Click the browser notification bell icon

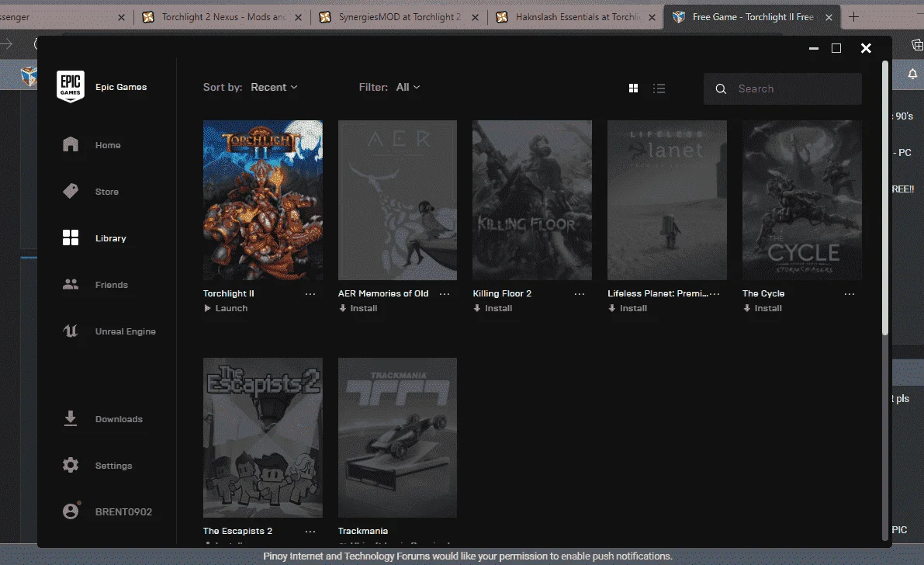click(x=912, y=74)
